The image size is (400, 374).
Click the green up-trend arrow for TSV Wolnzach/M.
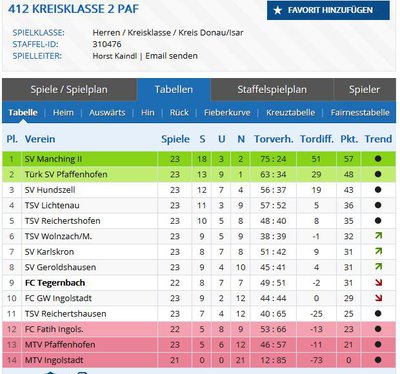378,236
